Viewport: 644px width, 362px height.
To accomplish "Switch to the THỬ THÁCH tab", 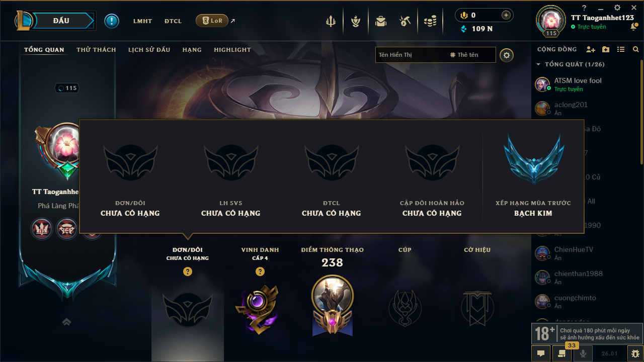I will 96,50.
